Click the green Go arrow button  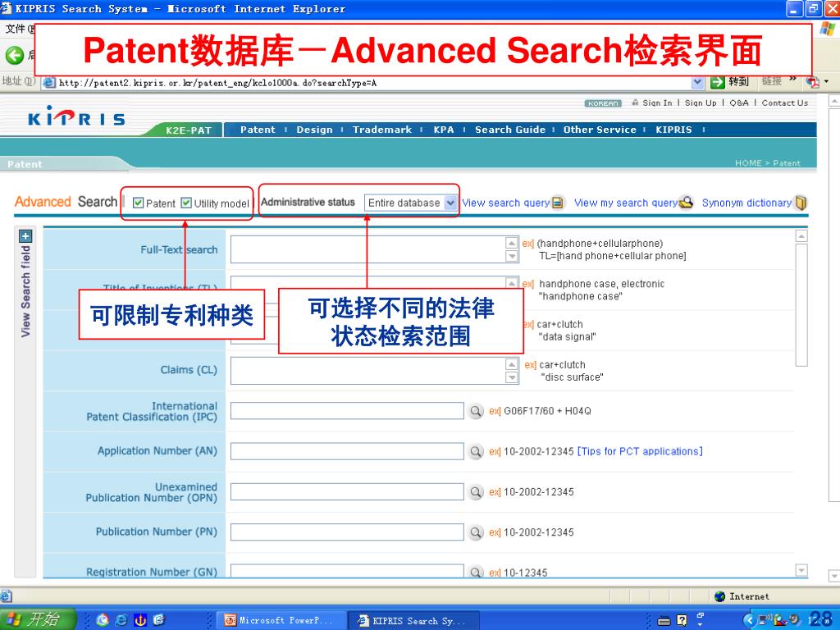coord(717,82)
